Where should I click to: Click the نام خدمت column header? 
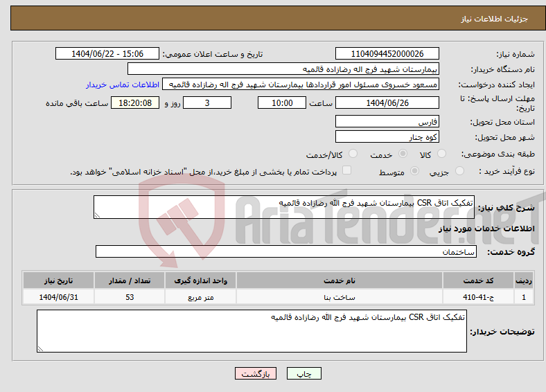(x=339, y=280)
